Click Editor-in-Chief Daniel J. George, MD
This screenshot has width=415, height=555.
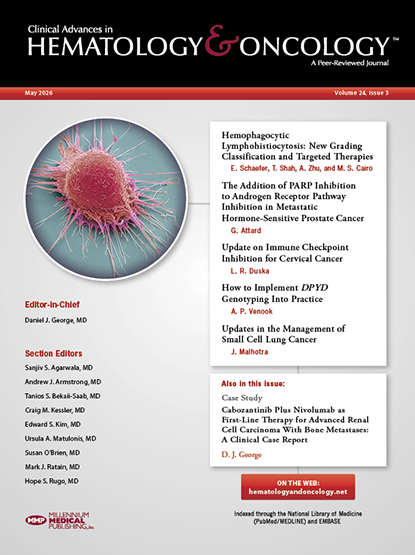[56, 320]
